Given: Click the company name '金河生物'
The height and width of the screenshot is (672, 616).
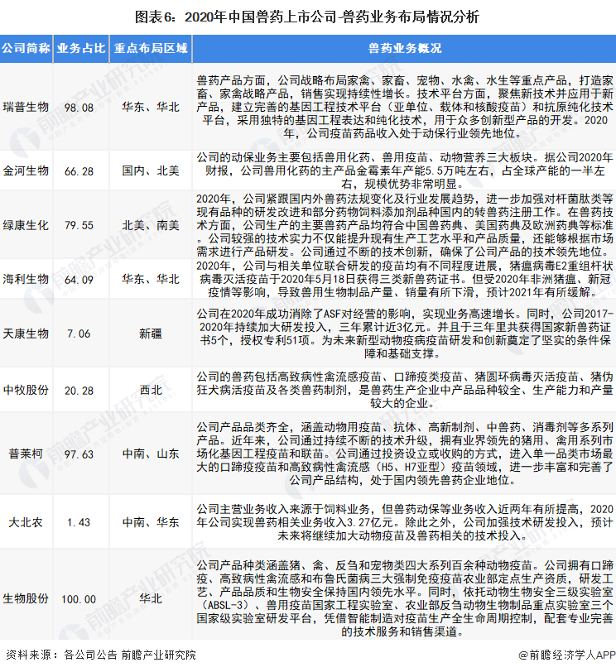Looking at the screenshot, I should (26, 170).
